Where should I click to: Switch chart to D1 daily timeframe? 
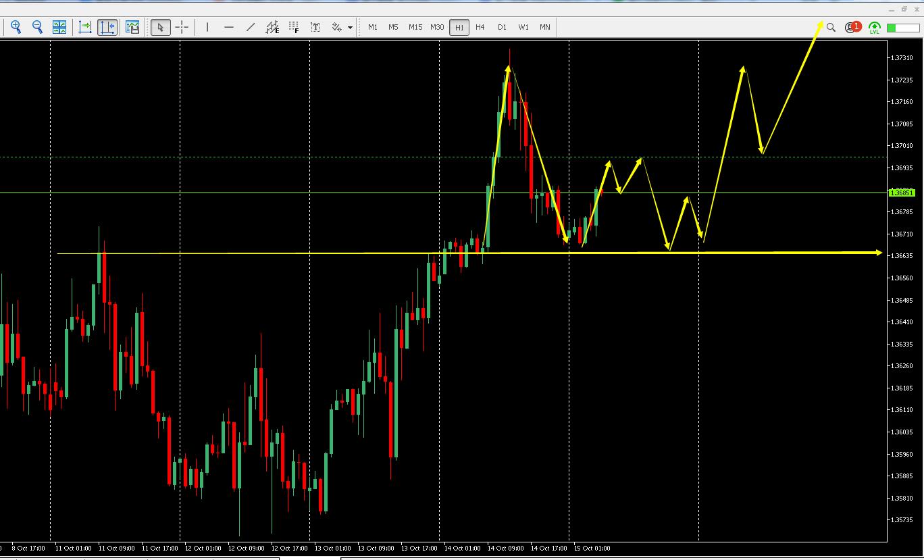502,27
